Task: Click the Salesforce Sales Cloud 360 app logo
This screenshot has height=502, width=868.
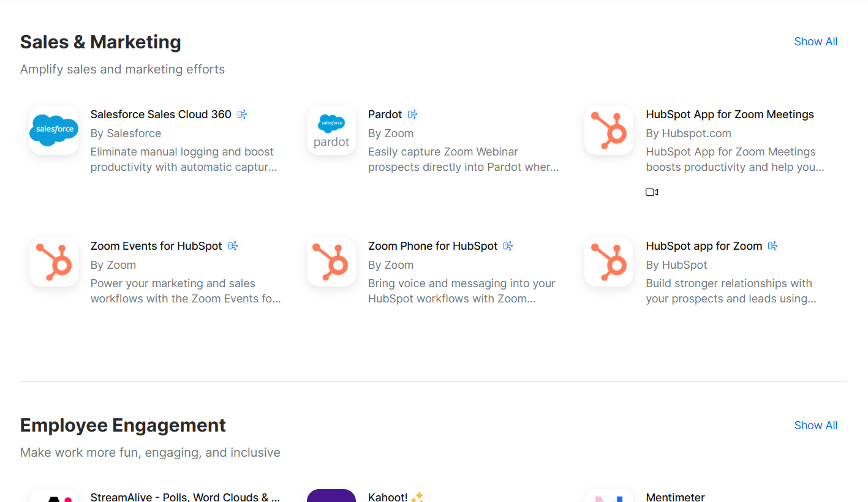Action: point(54,130)
